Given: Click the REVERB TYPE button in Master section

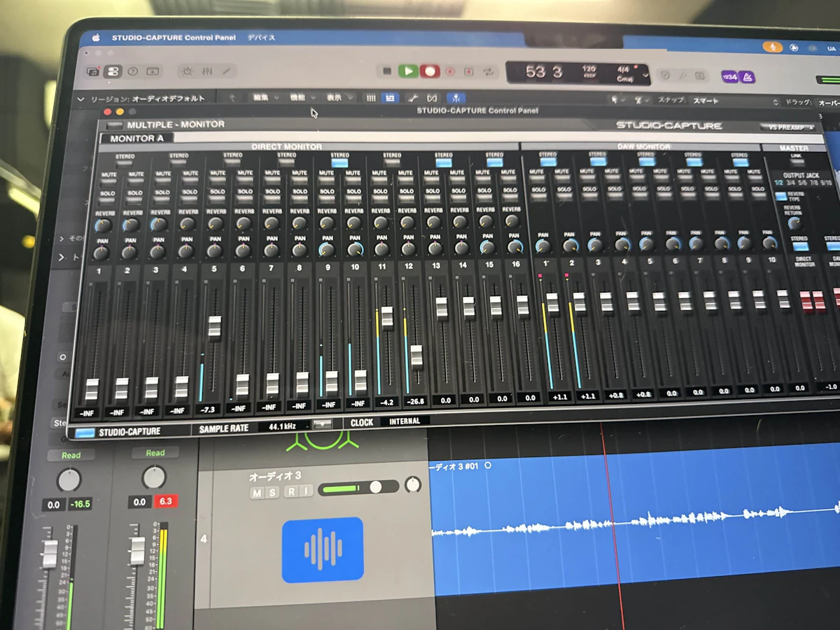Looking at the screenshot, I should coord(781,197).
